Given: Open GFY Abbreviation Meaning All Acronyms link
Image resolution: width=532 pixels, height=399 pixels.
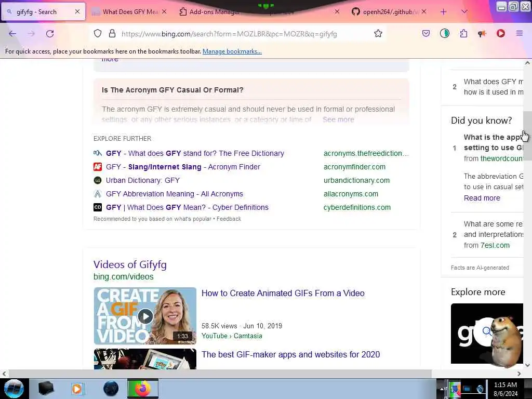Looking at the screenshot, I should pyautogui.click(x=175, y=194).
